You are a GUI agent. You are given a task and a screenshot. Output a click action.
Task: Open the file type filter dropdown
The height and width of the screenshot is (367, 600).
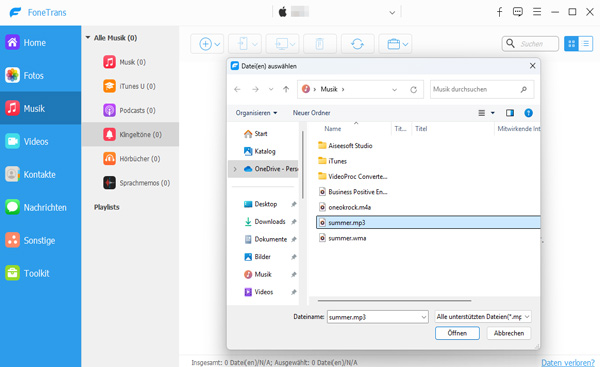pyautogui.click(x=483, y=317)
